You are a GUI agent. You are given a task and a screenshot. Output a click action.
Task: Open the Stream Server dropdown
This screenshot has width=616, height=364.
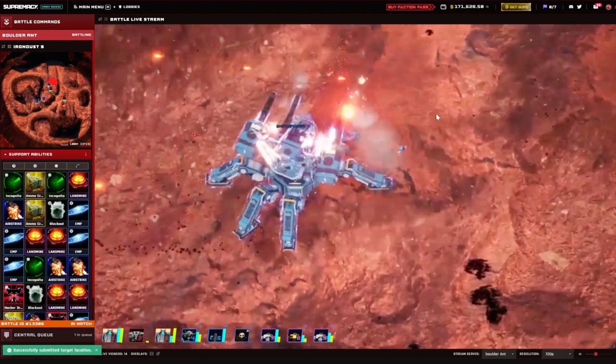(x=500, y=354)
